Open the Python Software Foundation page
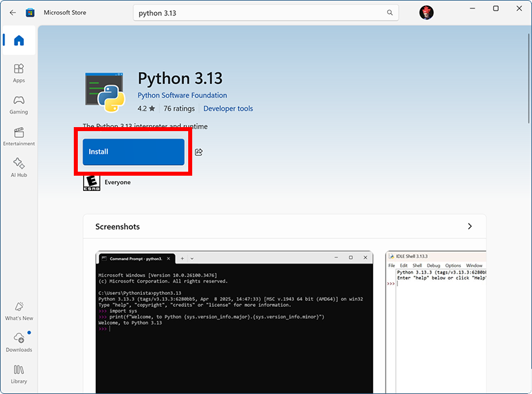 (182, 95)
